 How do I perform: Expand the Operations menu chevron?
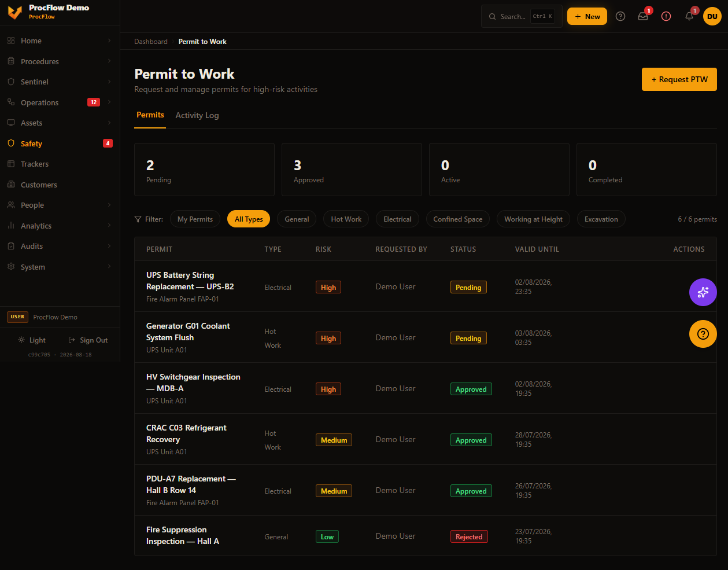coord(109,102)
